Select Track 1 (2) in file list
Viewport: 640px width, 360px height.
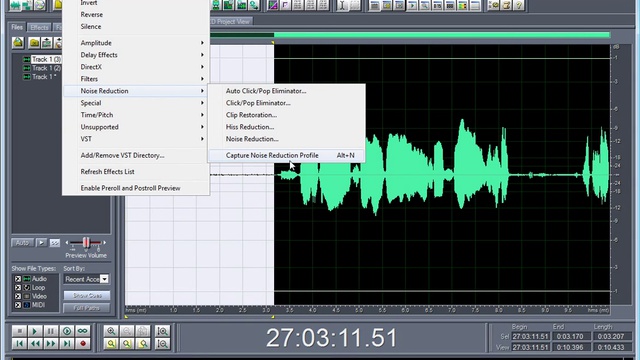[46, 68]
